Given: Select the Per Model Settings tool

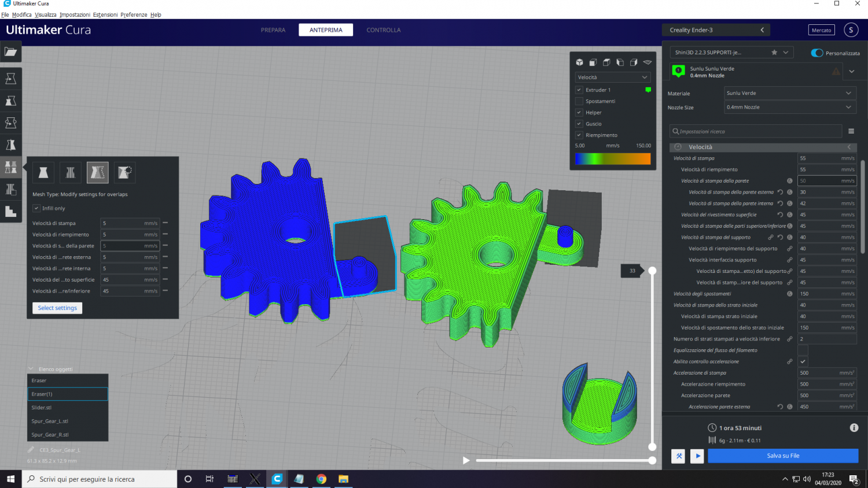Looking at the screenshot, I should (x=10, y=167).
